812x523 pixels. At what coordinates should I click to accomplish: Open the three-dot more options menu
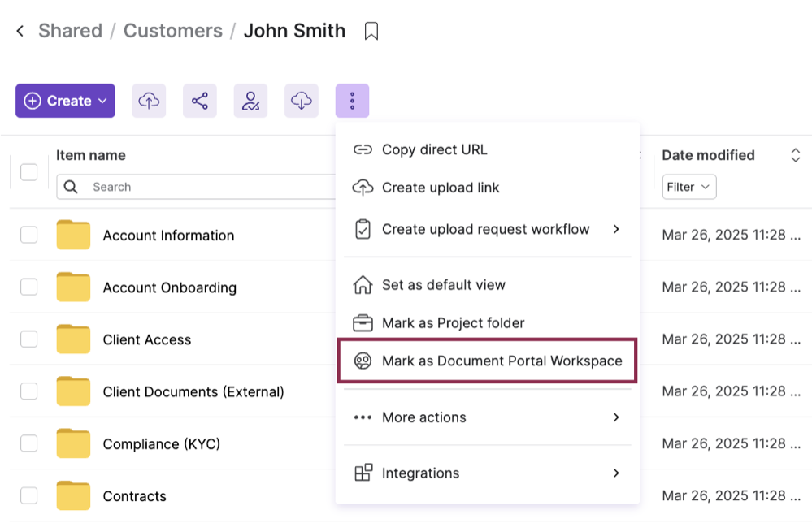point(352,100)
